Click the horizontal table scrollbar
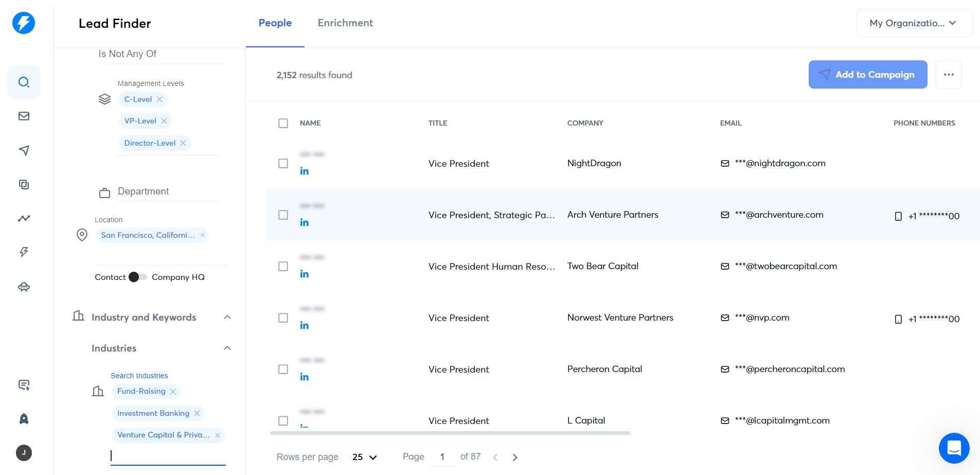This screenshot has height=475, width=980. 450,433
